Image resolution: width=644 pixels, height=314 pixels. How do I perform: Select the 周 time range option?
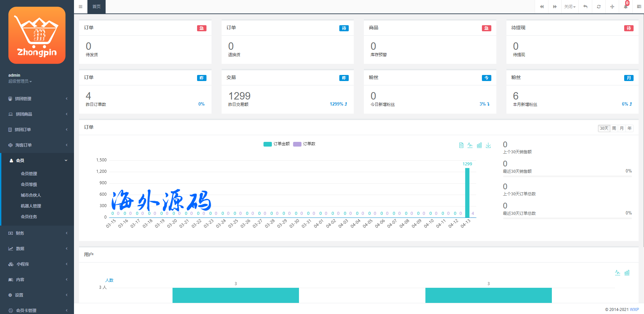click(x=614, y=128)
